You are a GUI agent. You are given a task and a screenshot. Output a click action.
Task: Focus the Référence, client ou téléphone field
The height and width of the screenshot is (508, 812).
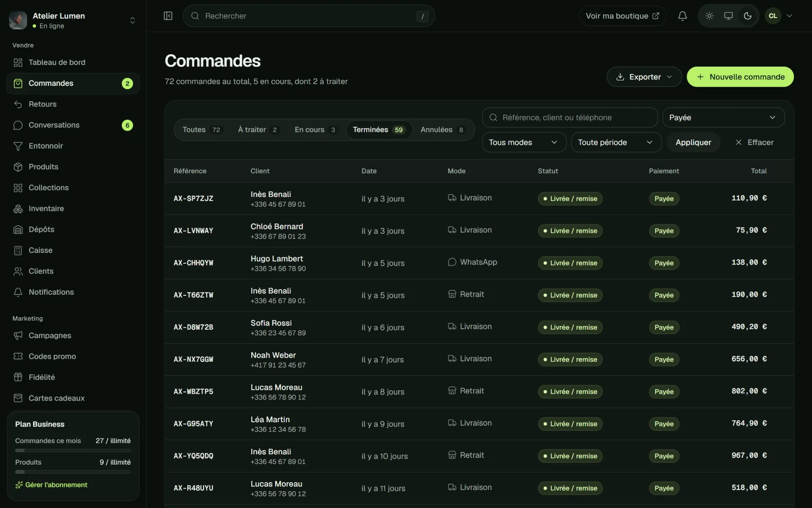point(570,117)
